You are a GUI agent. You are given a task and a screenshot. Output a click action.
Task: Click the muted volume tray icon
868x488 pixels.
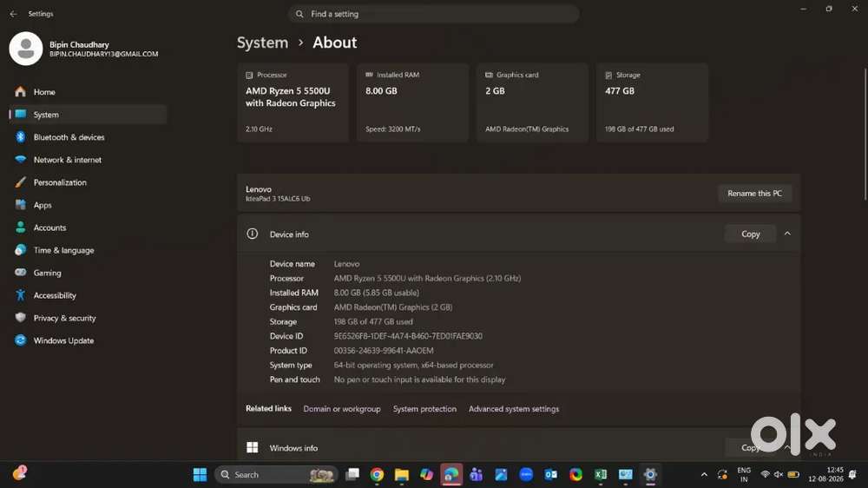779,475
